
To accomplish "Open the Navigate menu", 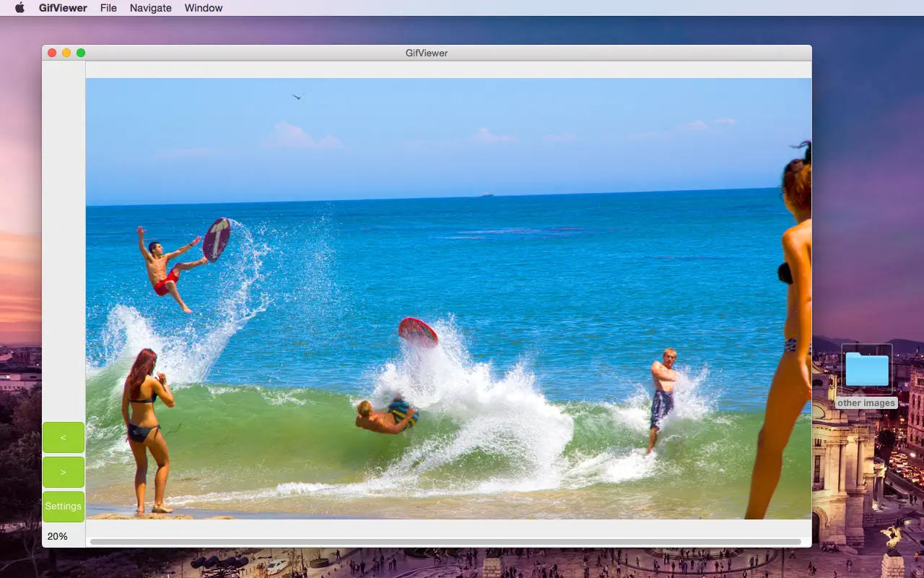I will click(150, 8).
